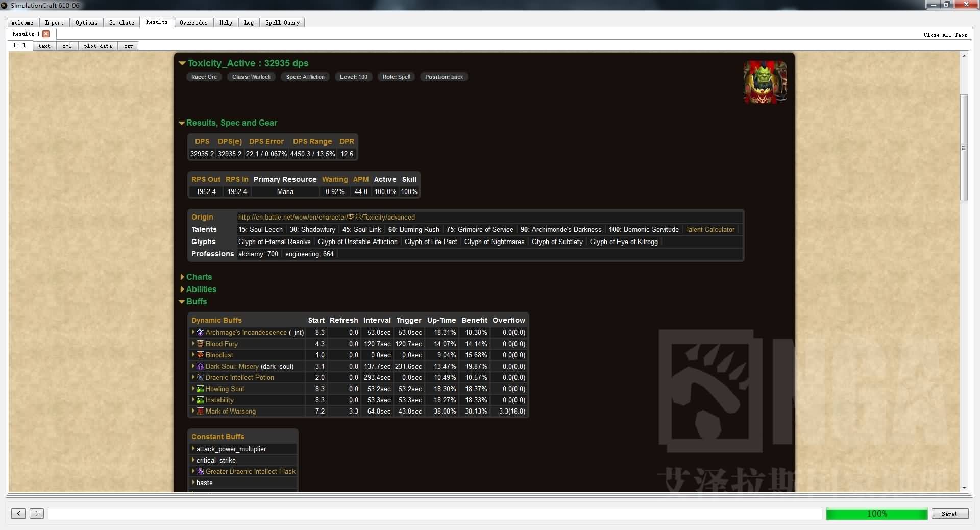Open the Talent Calculator link
Image resolution: width=980 pixels, height=530 pixels.
click(x=710, y=229)
